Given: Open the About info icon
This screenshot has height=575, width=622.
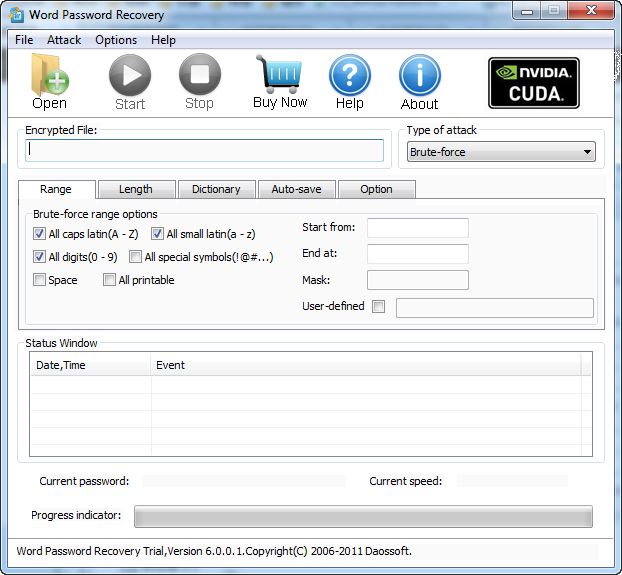Looking at the screenshot, I should pyautogui.click(x=419, y=75).
